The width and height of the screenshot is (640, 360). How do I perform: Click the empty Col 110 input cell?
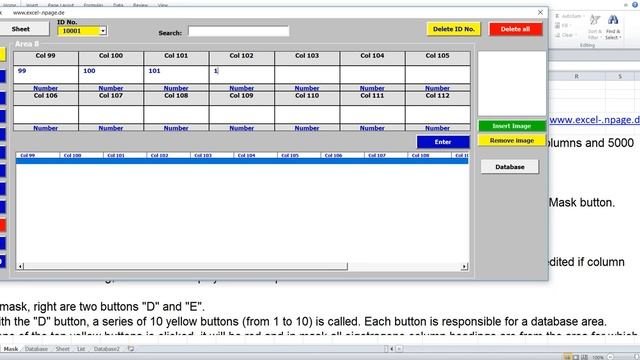coord(307,115)
